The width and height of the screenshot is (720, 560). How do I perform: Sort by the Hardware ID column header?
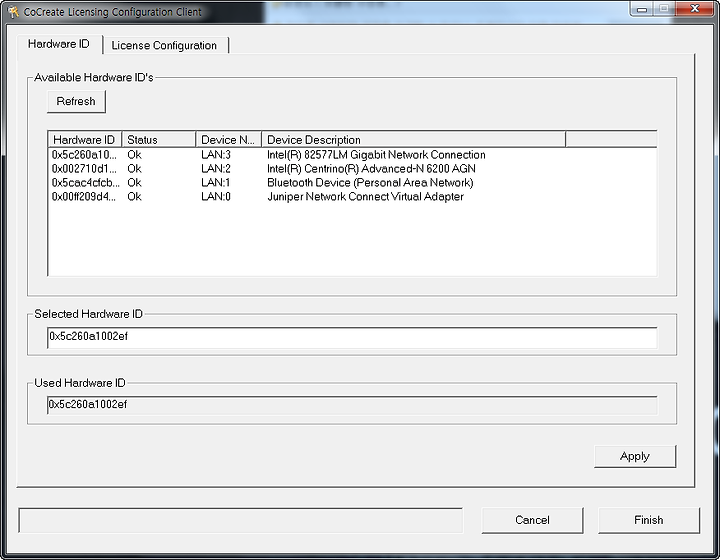coord(84,140)
